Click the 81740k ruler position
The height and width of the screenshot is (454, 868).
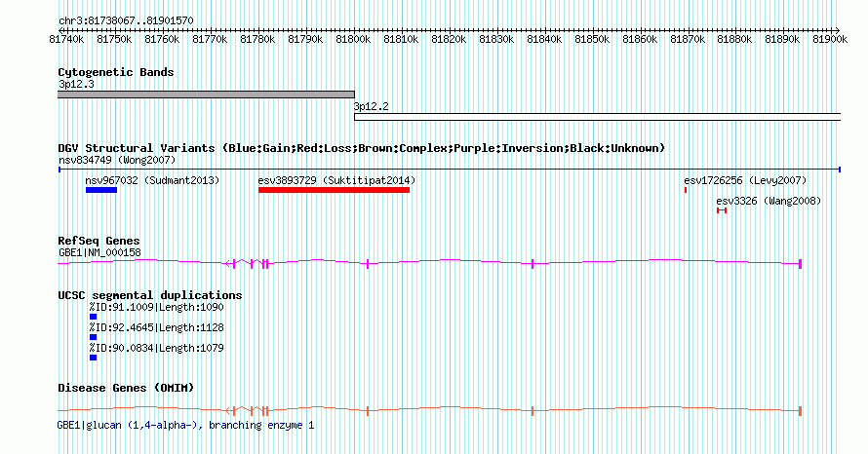(x=66, y=39)
